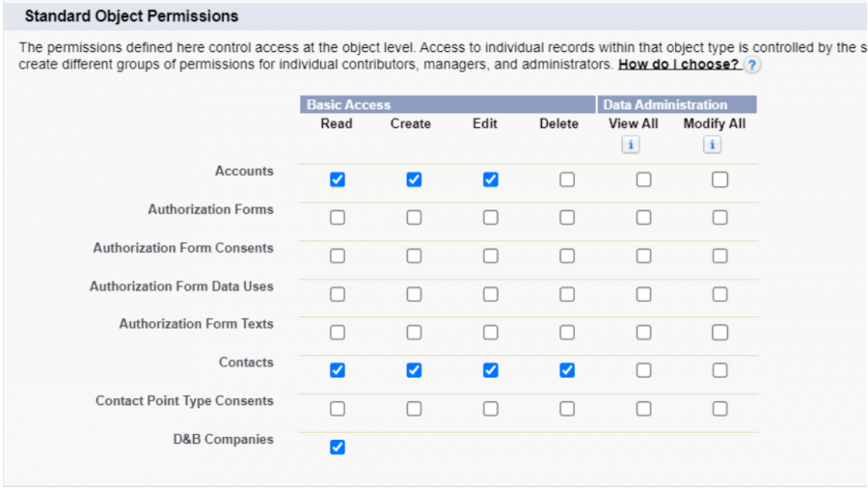The image size is (868, 488).
Task: Enable Delete for Authorization Form Texts
Action: 567,333
